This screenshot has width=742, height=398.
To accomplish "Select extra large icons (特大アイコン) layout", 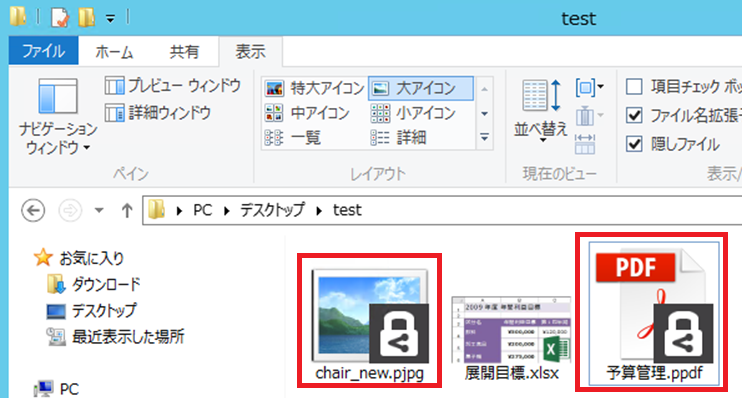I will pyautogui.click(x=315, y=88).
